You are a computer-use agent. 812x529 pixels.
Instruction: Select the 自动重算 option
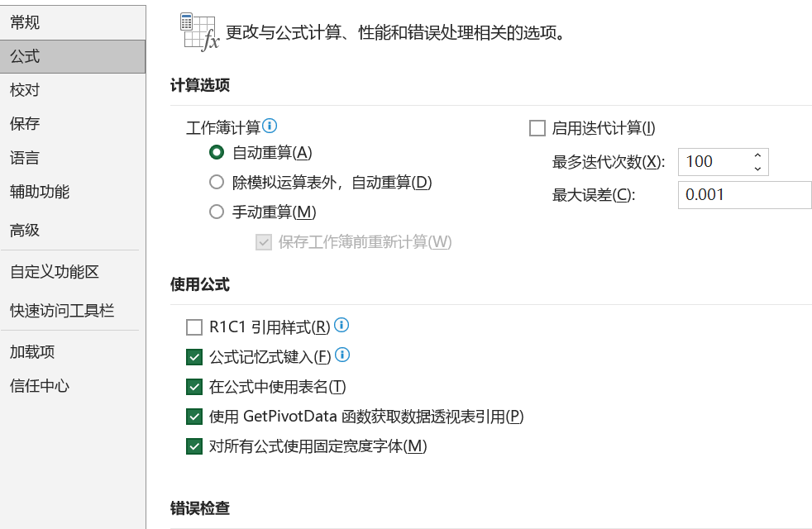[x=216, y=154]
